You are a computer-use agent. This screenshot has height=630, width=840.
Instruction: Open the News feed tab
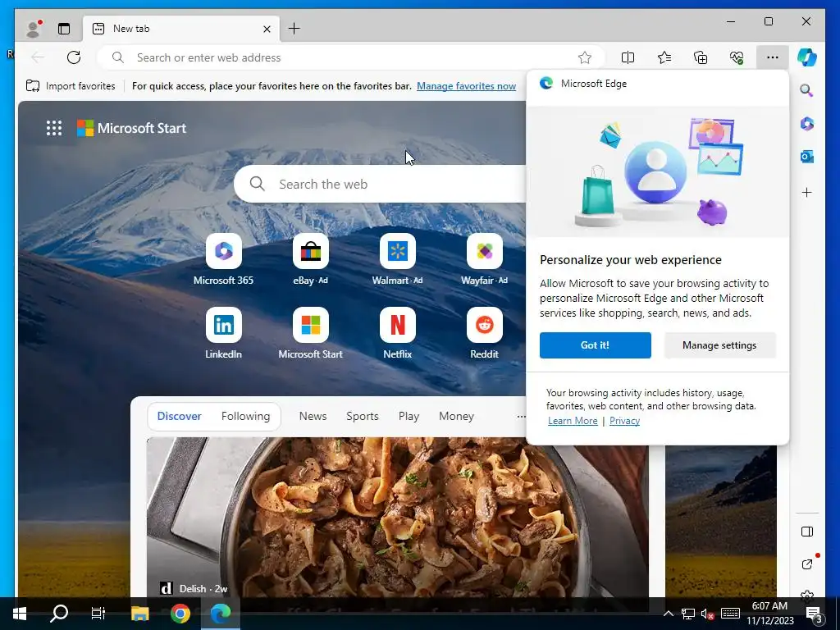tap(313, 416)
